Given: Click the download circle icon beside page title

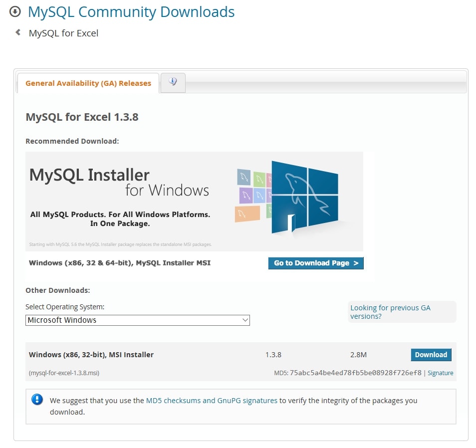Looking at the screenshot, I should 15,12.
